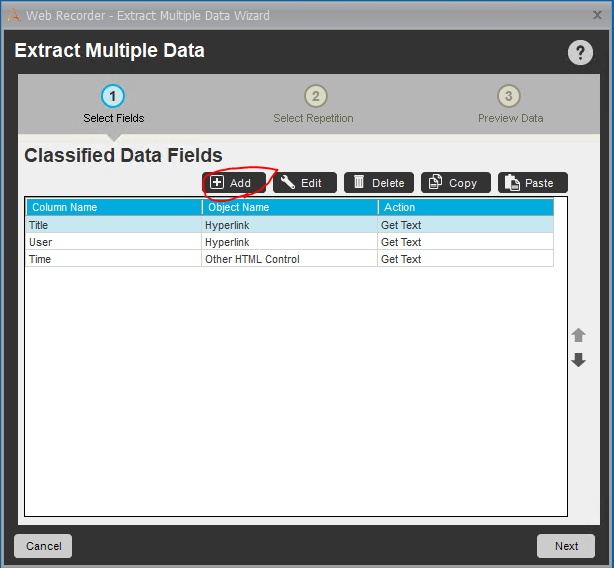Click the Column Name header
This screenshot has height=568, width=614.
click(114, 207)
